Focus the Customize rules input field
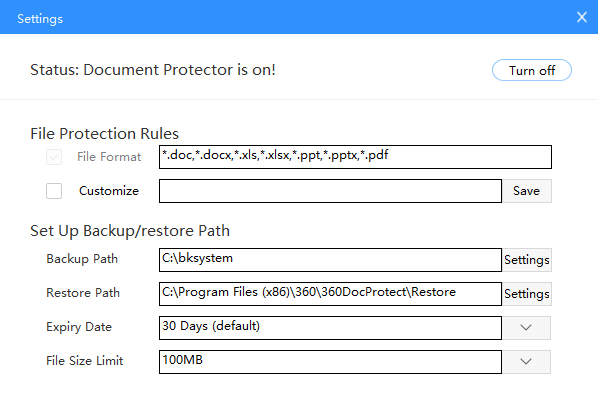 pos(330,191)
